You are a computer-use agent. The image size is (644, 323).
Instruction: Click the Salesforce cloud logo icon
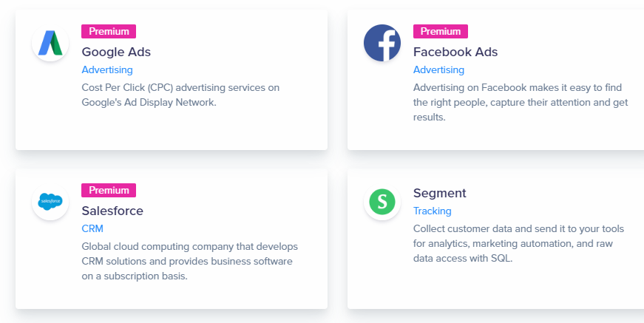point(50,201)
